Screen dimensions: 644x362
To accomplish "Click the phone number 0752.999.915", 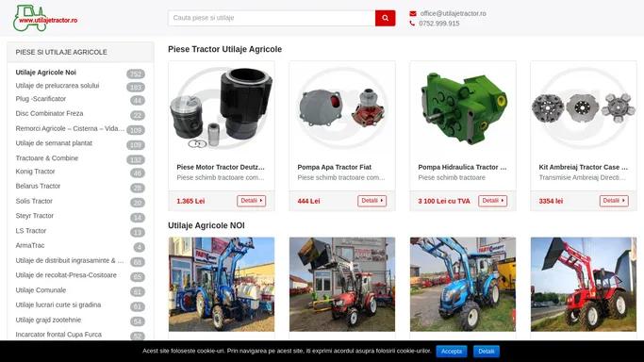I will (x=439, y=24).
